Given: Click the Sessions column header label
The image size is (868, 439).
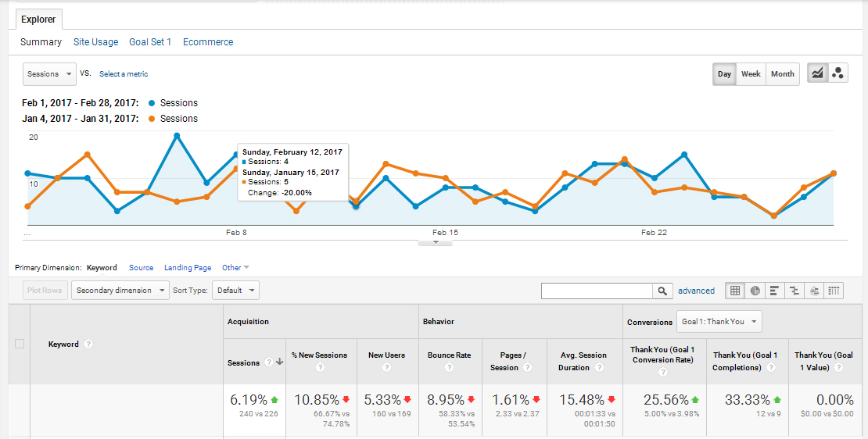Looking at the screenshot, I should click(x=243, y=362).
